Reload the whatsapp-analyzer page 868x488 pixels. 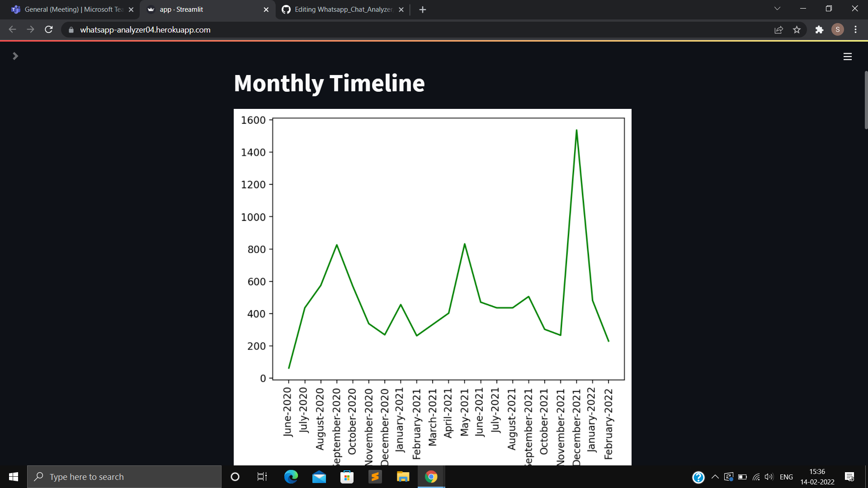pyautogui.click(x=48, y=29)
